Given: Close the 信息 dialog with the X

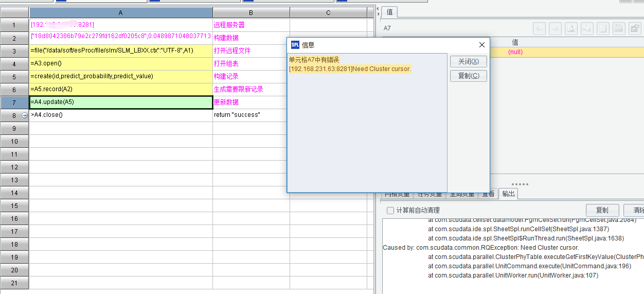Looking at the screenshot, I should click(482, 45).
